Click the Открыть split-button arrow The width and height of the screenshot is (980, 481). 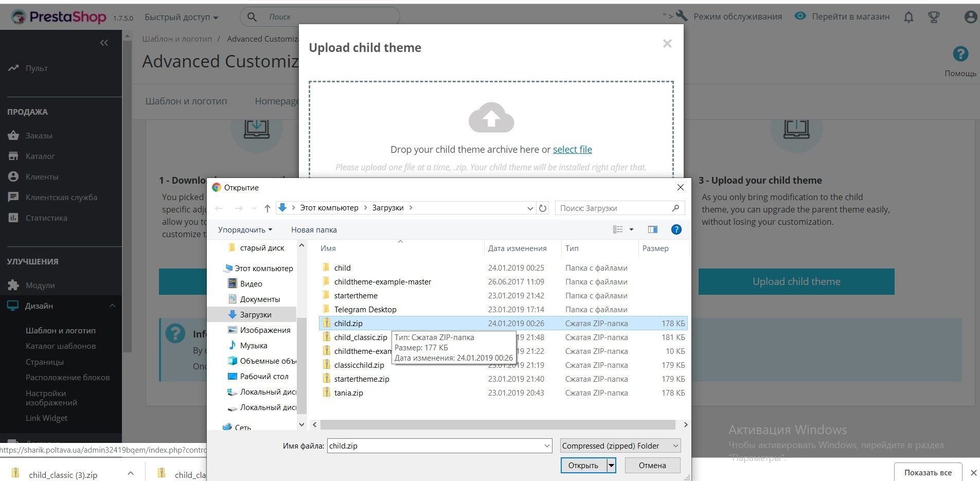tap(611, 465)
